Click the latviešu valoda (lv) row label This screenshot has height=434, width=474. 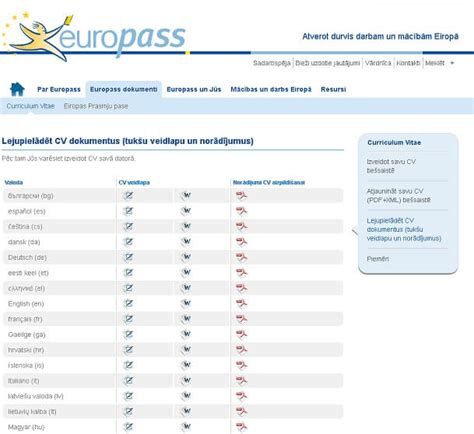click(35, 396)
